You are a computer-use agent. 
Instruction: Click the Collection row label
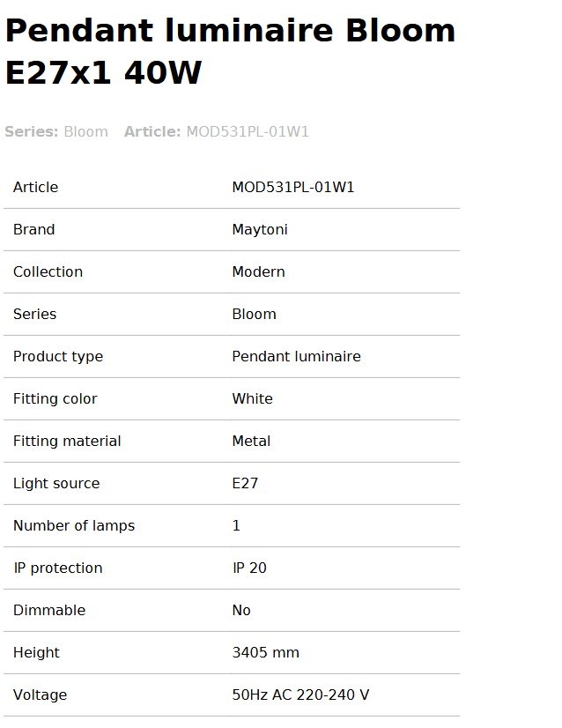48,271
